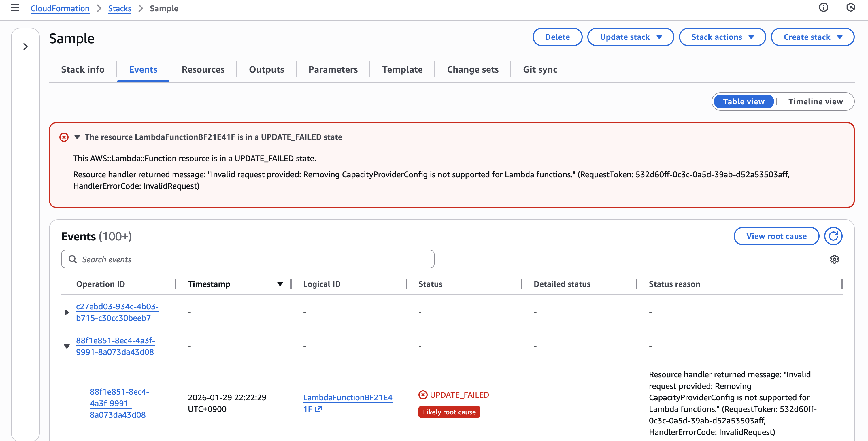Go to the Stacks breadcrumb link

click(x=120, y=8)
